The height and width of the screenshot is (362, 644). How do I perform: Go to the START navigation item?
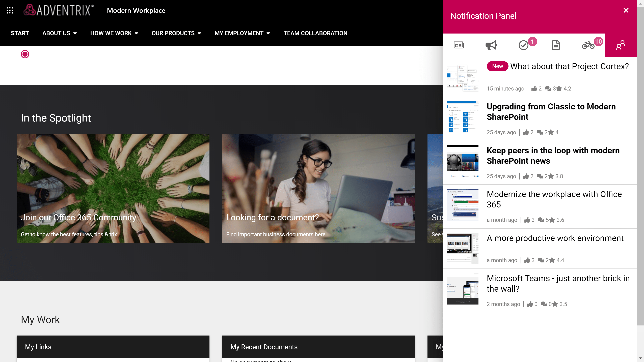click(x=20, y=33)
